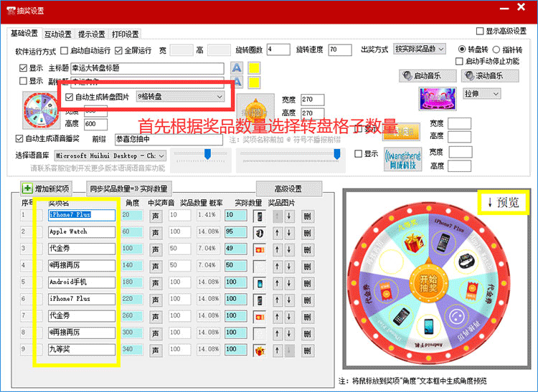The image size is (538, 392).
Task: Expand the 出奖方式 dropdown
Action: point(420,49)
